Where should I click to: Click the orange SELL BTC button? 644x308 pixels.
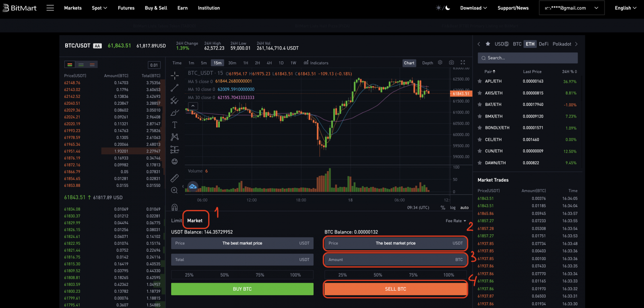tap(396, 289)
